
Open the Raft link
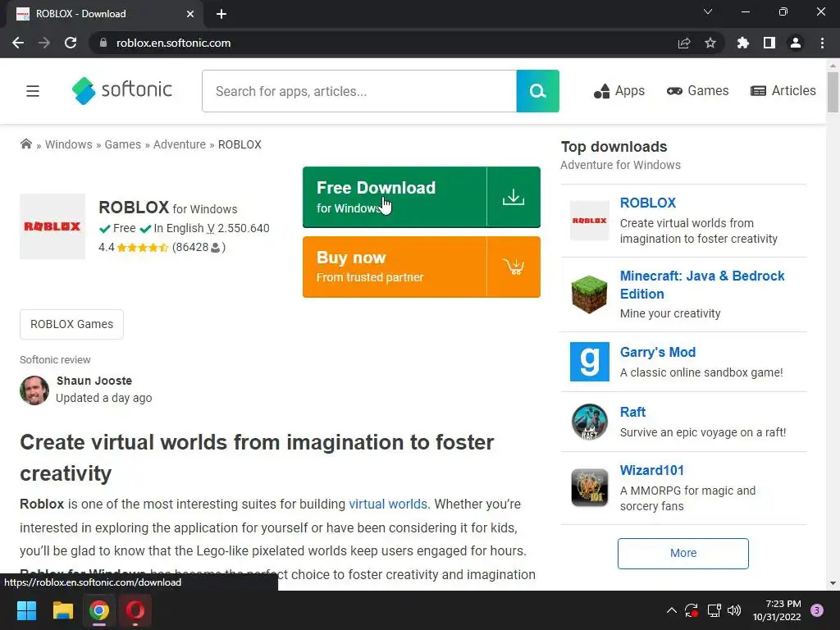[x=632, y=413]
